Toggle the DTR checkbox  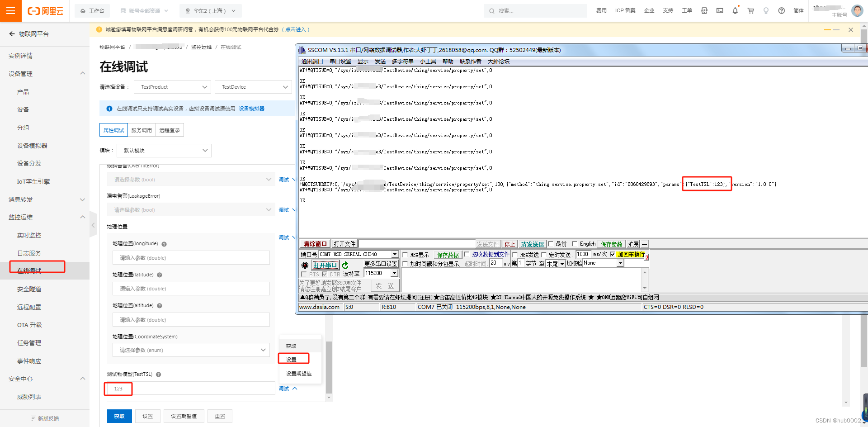[325, 274]
